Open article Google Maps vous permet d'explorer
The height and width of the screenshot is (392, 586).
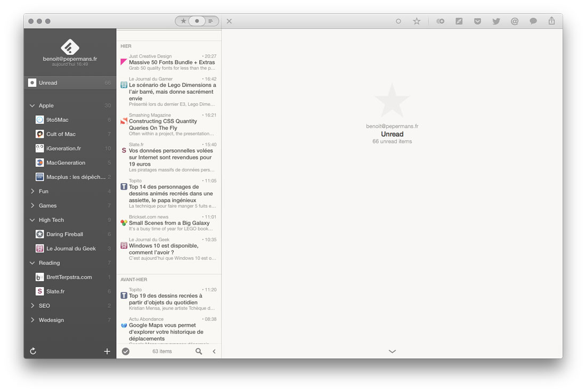pos(169,330)
